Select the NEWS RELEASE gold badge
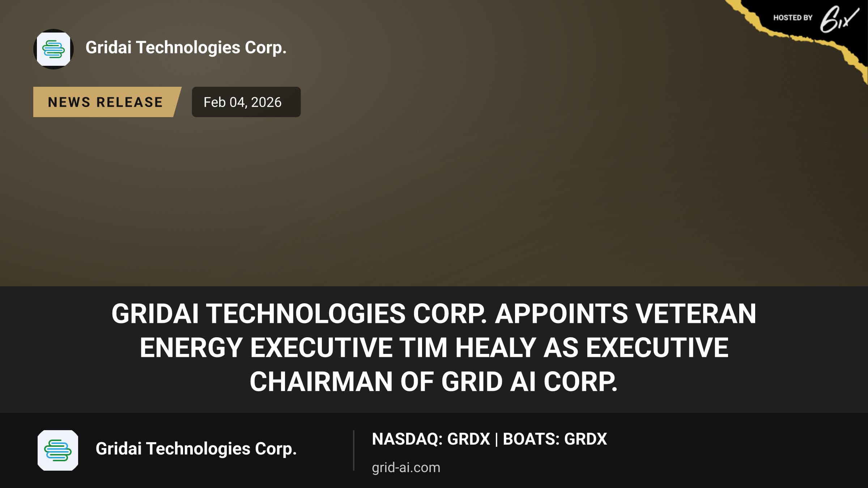The image size is (868, 488). (107, 102)
